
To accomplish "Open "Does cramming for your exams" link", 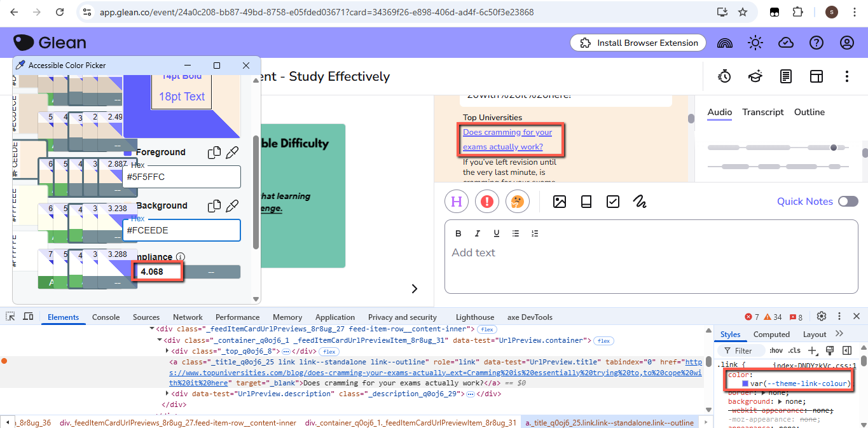I will [507, 139].
